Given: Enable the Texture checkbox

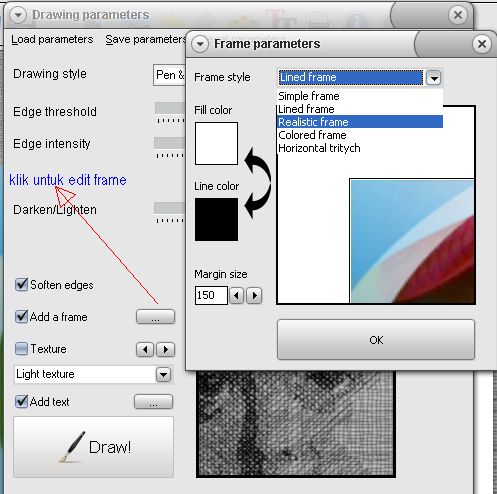Looking at the screenshot, I should [21, 349].
